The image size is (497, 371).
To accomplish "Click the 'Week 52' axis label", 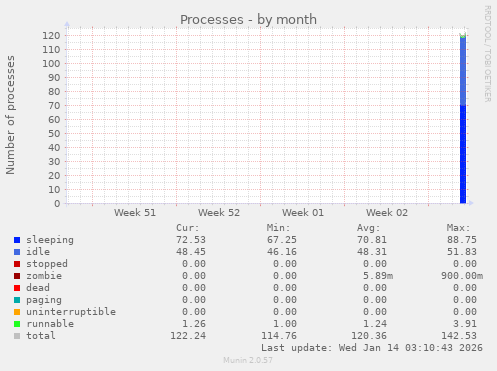I will (219, 213).
